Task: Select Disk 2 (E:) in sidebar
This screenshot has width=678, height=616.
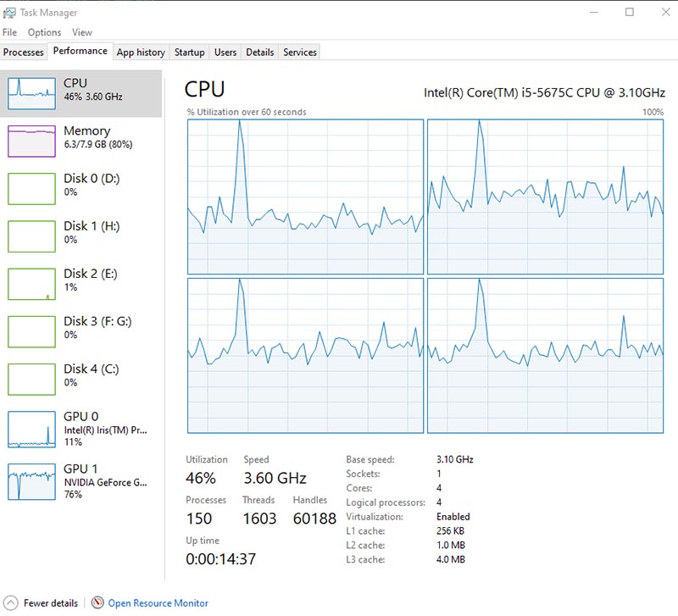Action: click(81, 284)
